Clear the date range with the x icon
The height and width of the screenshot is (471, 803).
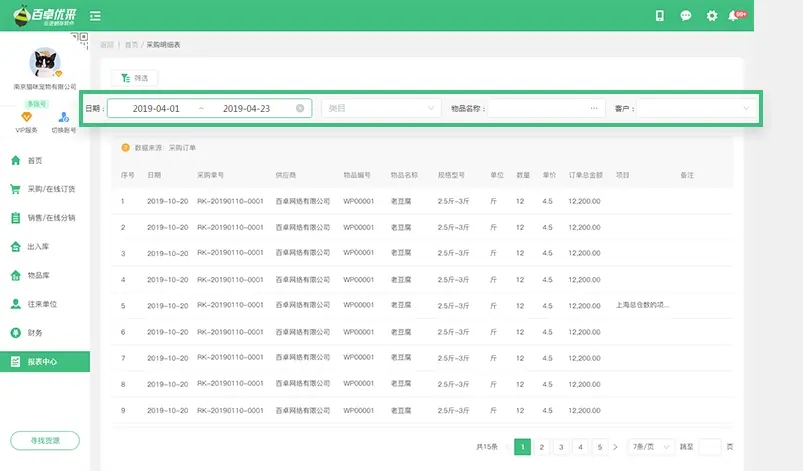(x=300, y=108)
